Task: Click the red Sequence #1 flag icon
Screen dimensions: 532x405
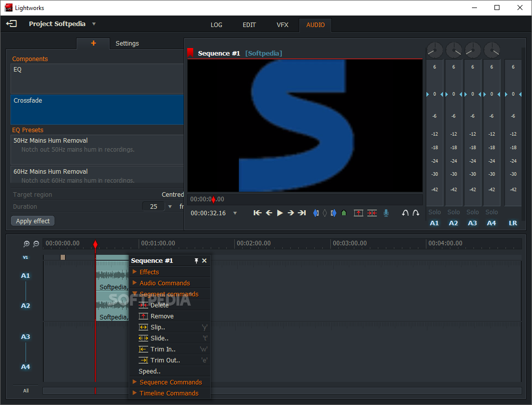Action: click(190, 53)
